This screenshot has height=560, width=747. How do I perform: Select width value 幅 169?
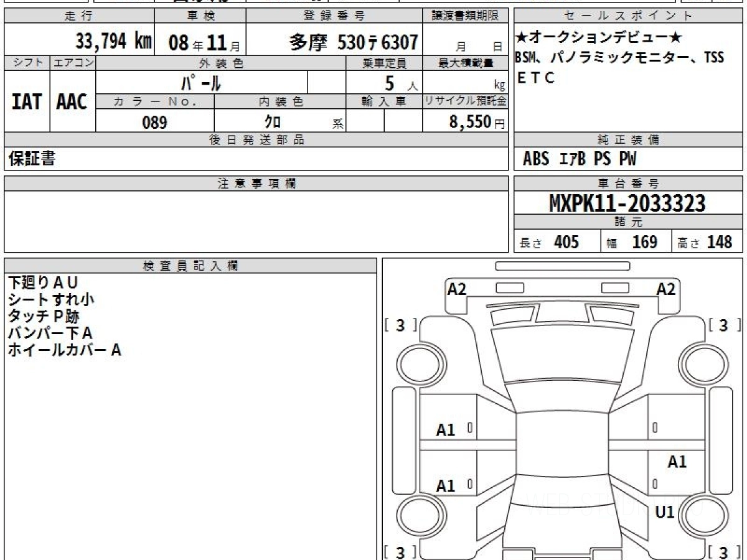click(632, 242)
